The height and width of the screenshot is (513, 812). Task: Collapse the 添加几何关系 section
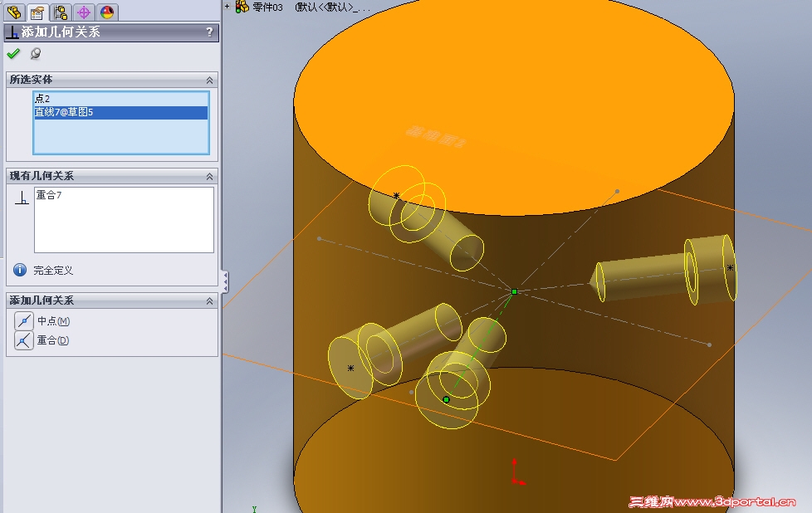coord(210,300)
